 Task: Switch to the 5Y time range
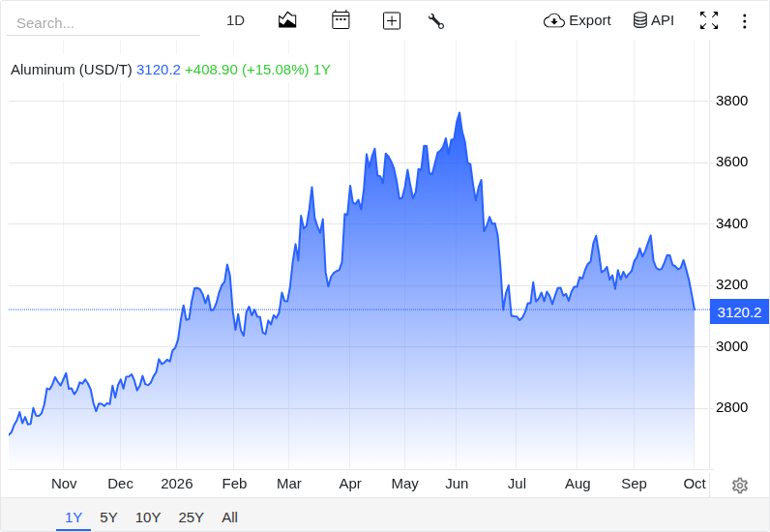pos(108,517)
